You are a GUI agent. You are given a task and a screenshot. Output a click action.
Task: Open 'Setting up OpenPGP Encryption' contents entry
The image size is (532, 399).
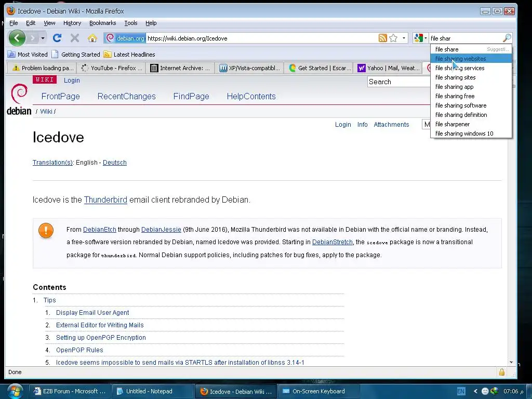[x=101, y=338]
